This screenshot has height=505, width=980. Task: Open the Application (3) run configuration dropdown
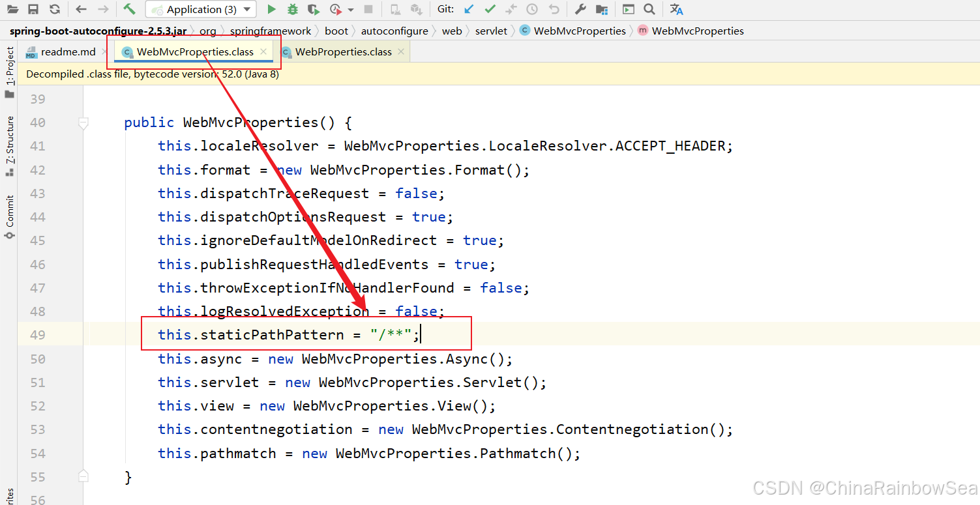tap(200, 8)
